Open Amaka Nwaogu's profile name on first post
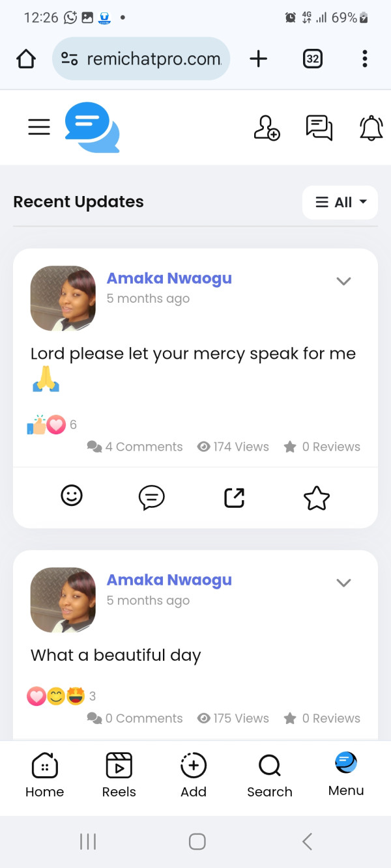391x868 pixels. (x=169, y=278)
